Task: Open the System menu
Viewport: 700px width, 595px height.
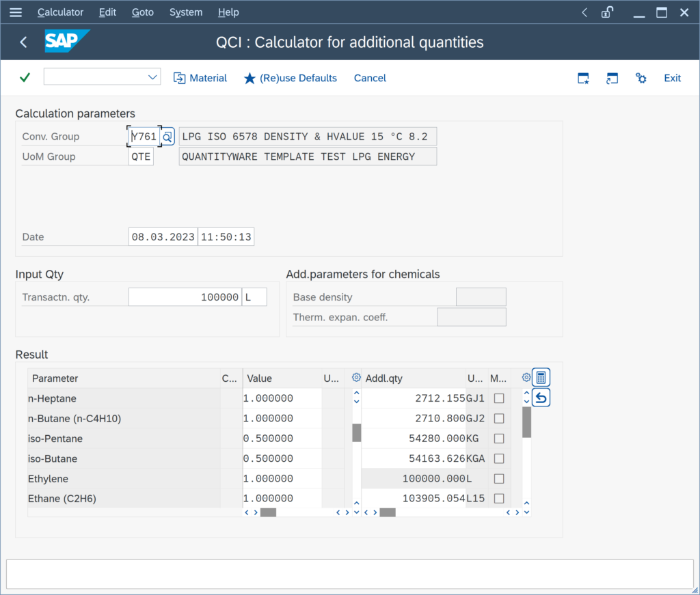Action: pos(186,12)
